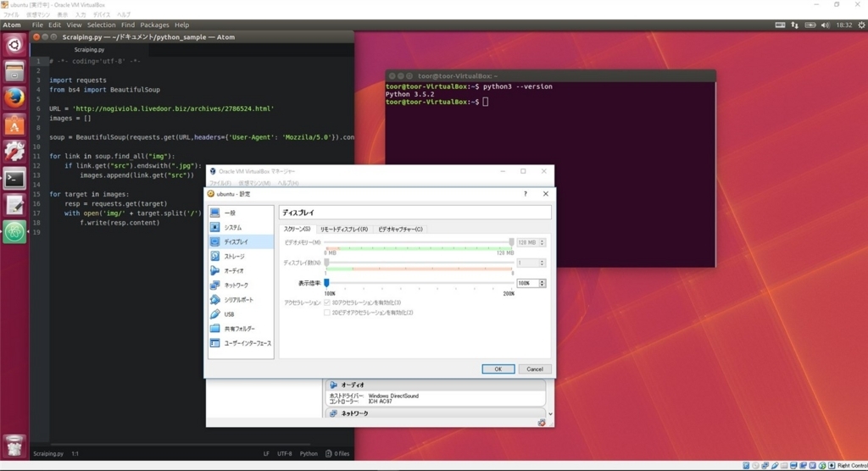Switch to the リモートディスプレイ(R) tab
Image resolution: width=868 pixels, height=471 pixels.
344,229
